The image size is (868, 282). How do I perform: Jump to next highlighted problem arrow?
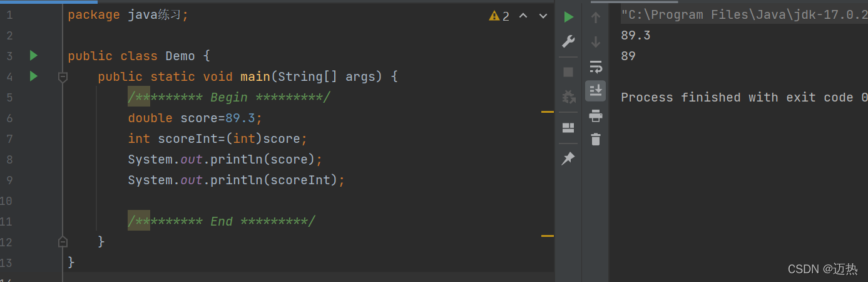point(542,16)
